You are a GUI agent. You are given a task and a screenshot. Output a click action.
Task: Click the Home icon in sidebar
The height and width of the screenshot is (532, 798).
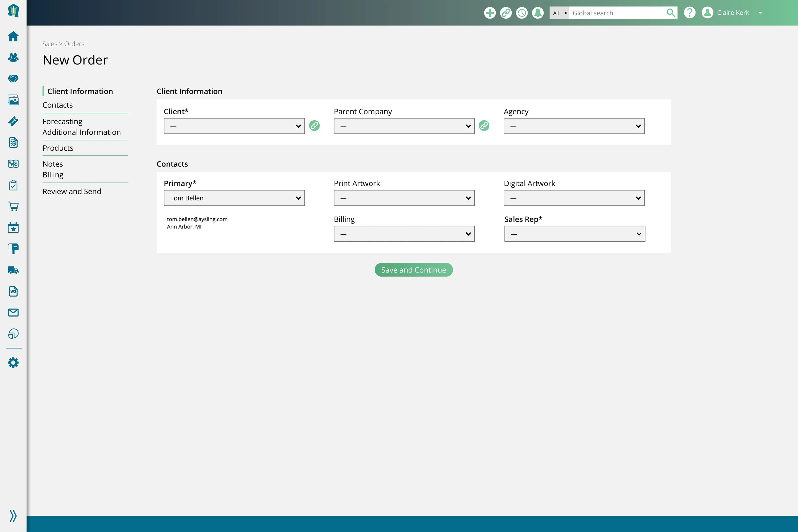coord(13,36)
